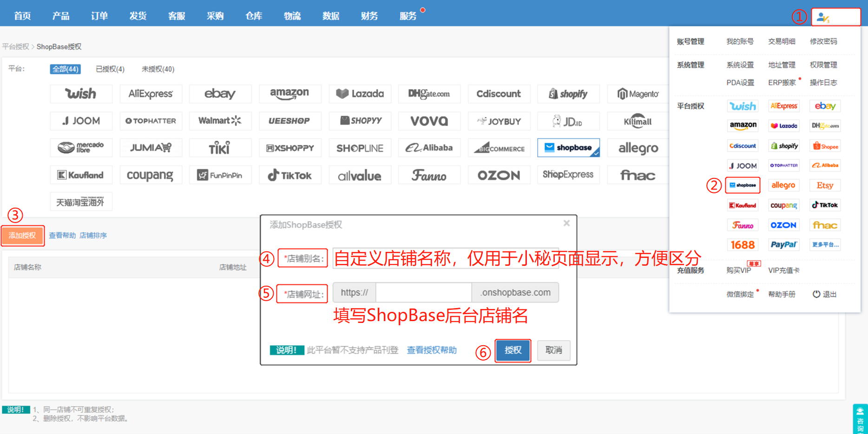
Task: Open the 财务 top menu
Action: tap(369, 16)
